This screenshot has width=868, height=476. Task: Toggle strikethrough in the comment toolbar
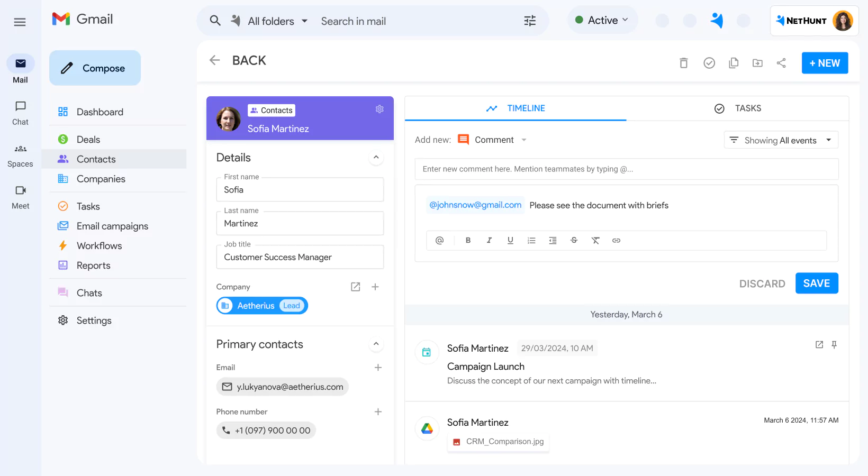point(574,240)
